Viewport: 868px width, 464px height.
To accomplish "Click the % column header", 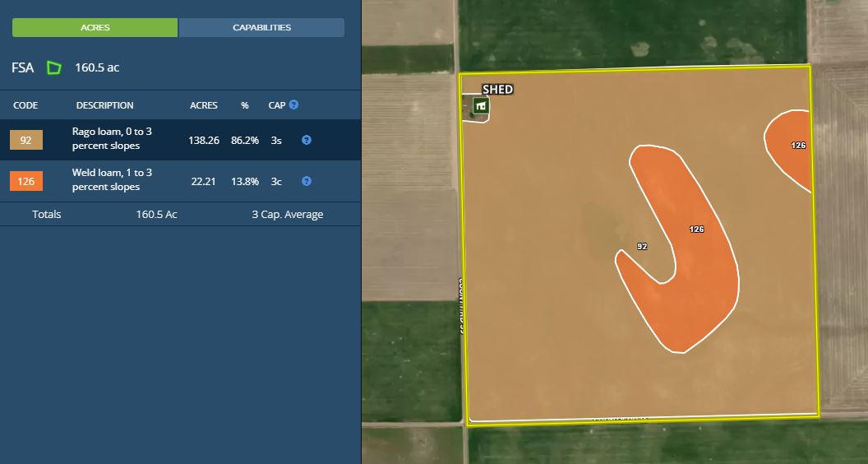I will [245, 105].
